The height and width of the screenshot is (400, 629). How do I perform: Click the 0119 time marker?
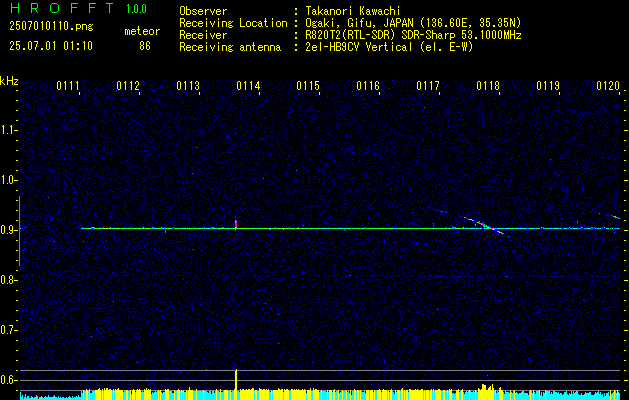[x=548, y=86]
